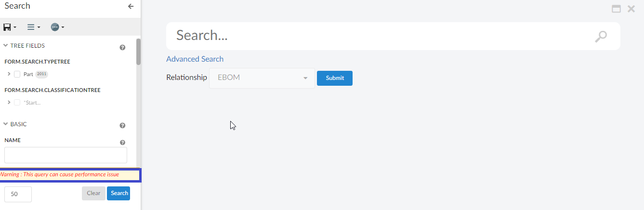This screenshot has height=210, width=644.
Task: Open the more options ellipsis menu
Action: tap(57, 27)
